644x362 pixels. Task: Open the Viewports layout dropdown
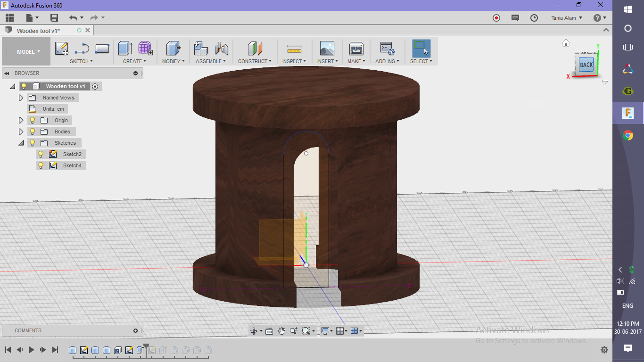pyautogui.click(x=356, y=331)
